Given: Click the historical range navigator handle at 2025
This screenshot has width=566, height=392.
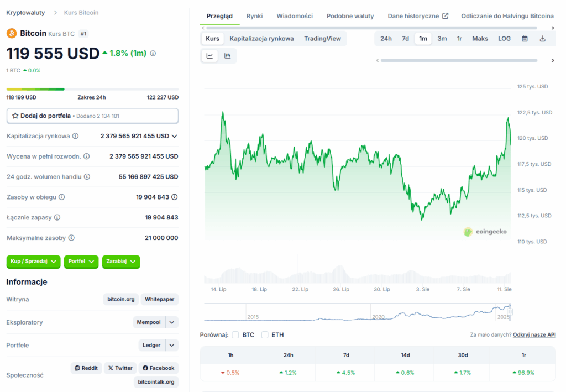Looking at the screenshot, I should click(510, 312).
